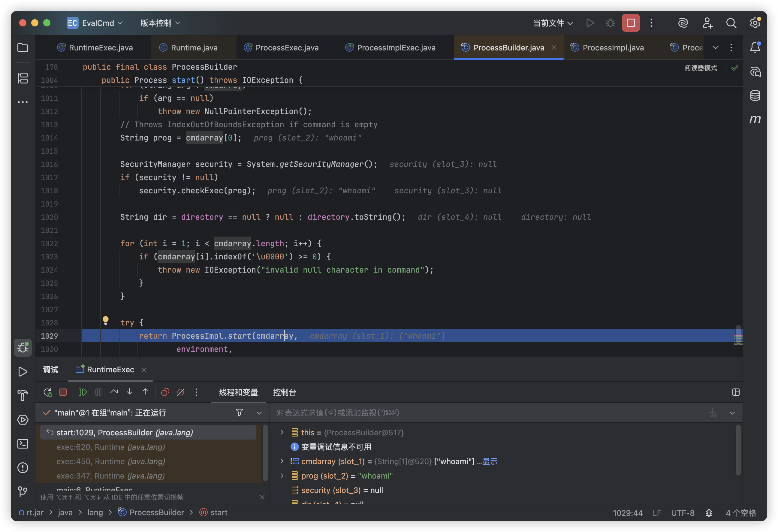Toggle debugger layout settings icon

click(x=736, y=392)
